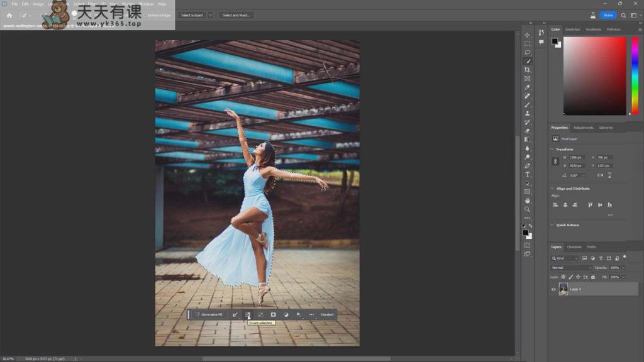Switch to the Libraries tab

(x=606, y=128)
